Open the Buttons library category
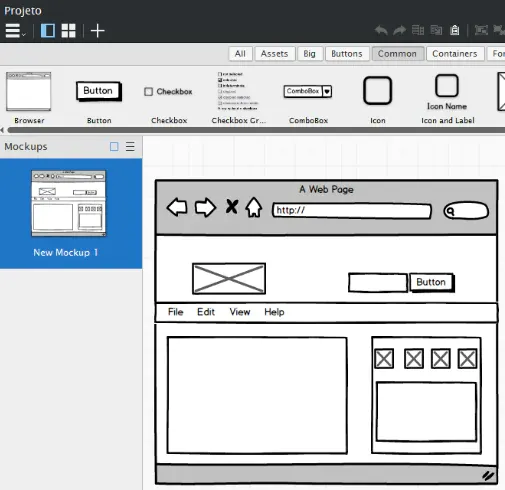The height and width of the screenshot is (490, 505). [x=347, y=54]
